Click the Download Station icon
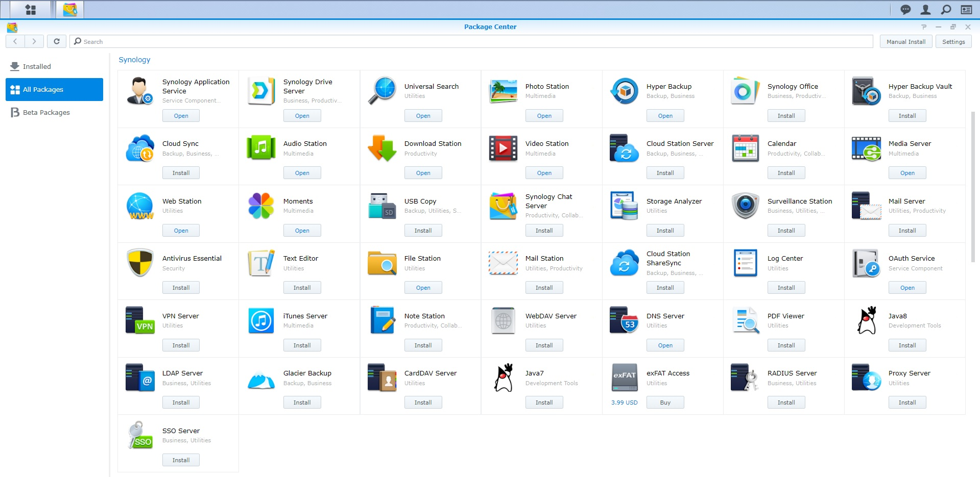 point(382,148)
